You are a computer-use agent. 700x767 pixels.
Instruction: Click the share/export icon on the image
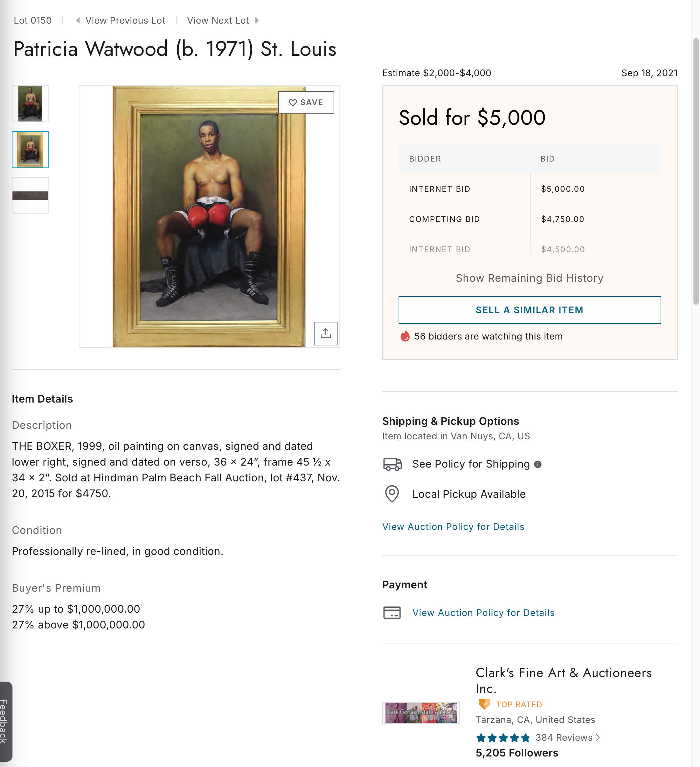(x=325, y=333)
